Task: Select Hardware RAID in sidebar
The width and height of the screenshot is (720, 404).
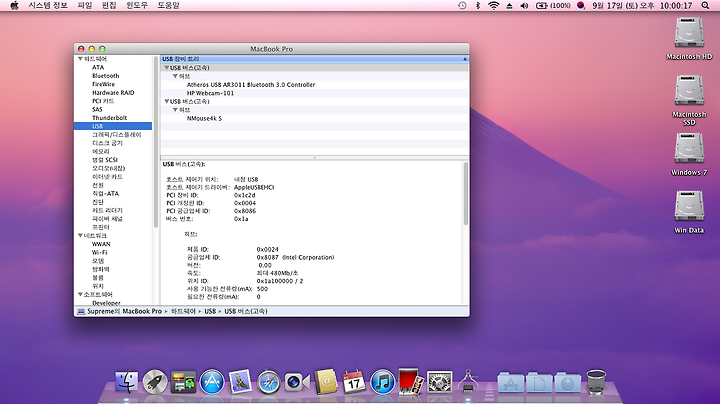Action: point(113,93)
